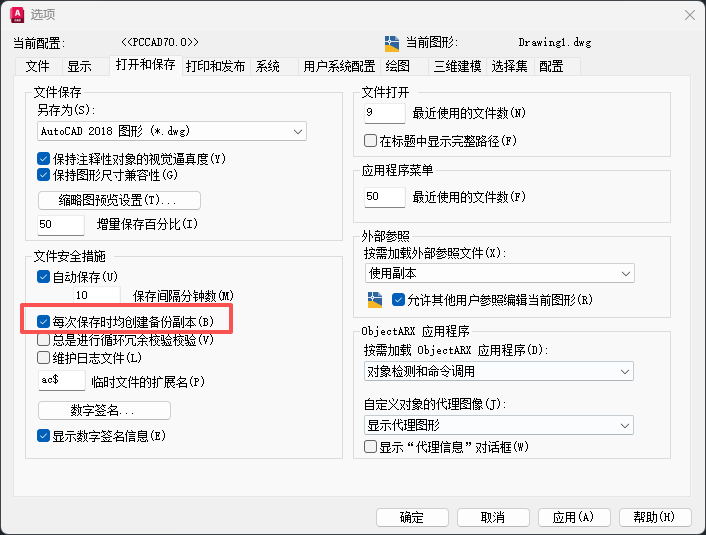Screen dimensions: 706x535
Task: Click 文件打开 最近使用的文件数 field showing 9
Action: [x=385, y=113]
